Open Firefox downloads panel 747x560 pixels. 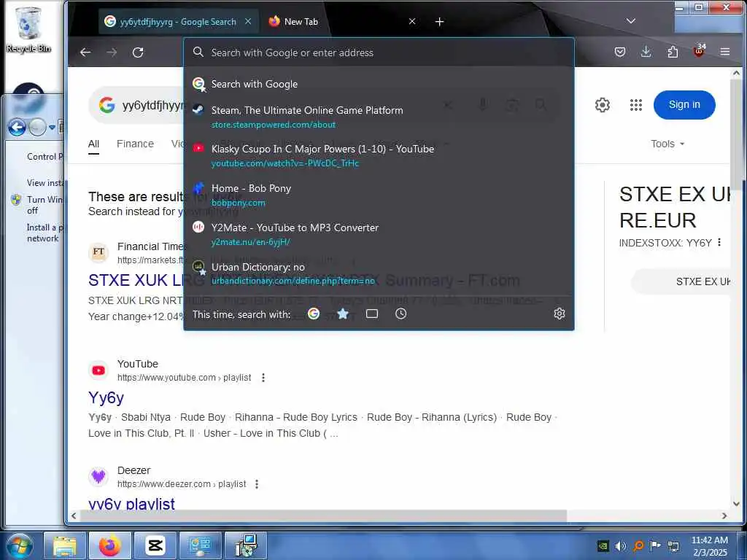[x=646, y=52]
